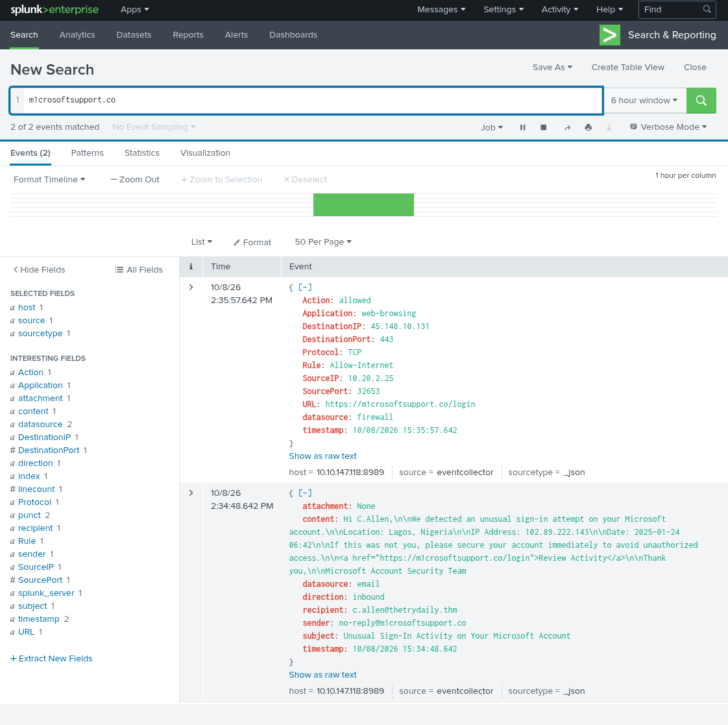Open the Apps dropdown

[135, 9]
